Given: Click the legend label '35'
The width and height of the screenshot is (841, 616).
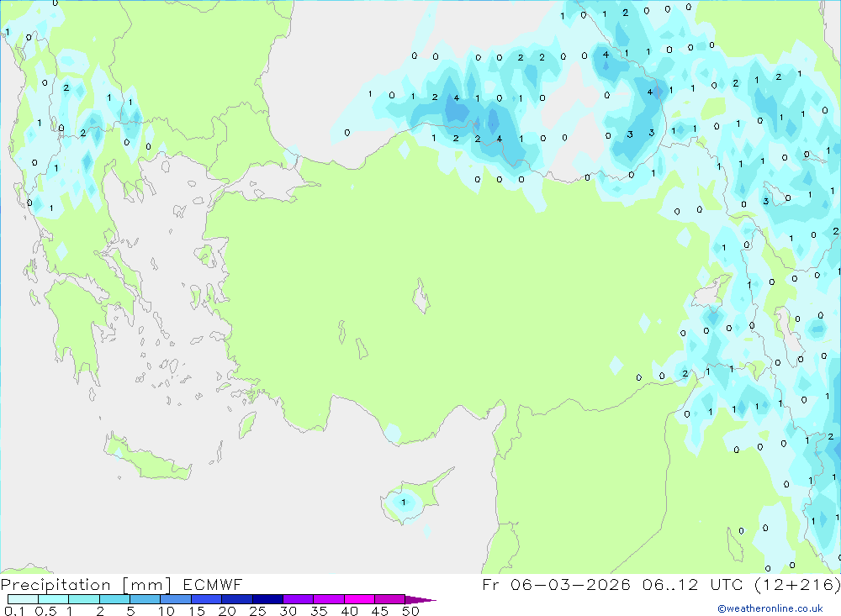Looking at the screenshot, I should click(x=319, y=611).
